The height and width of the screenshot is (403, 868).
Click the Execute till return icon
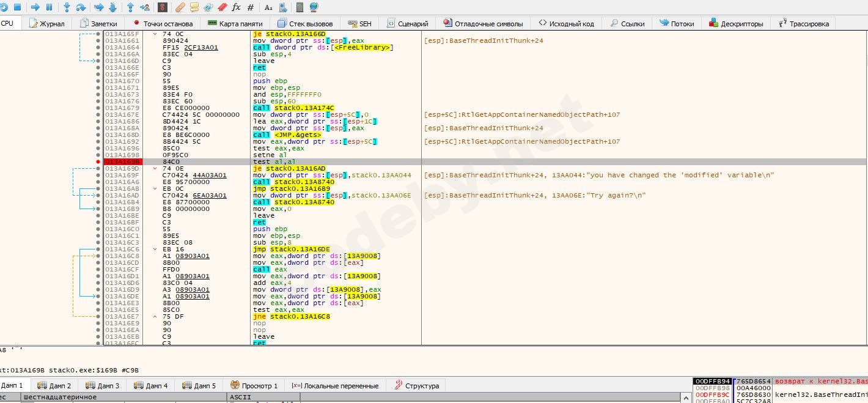[130, 7]
